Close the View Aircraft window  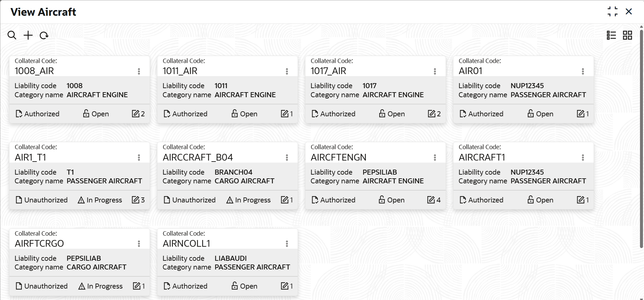[629, 12]
